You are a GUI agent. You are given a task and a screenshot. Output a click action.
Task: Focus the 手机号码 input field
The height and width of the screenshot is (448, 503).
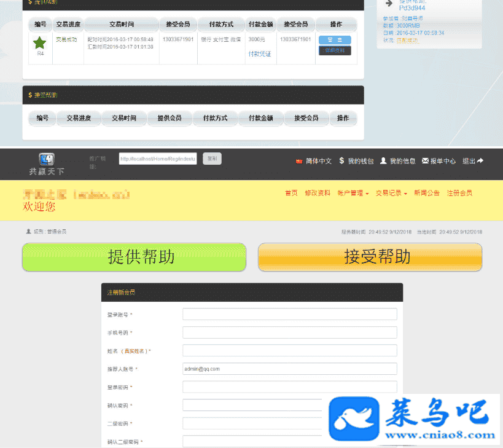290,332
